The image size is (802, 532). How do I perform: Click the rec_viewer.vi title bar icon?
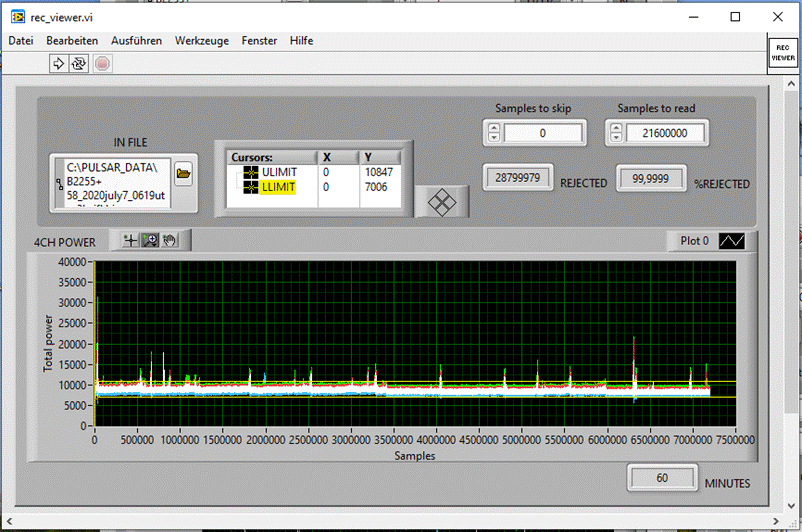pyautogui.click(x=18, y=17)
